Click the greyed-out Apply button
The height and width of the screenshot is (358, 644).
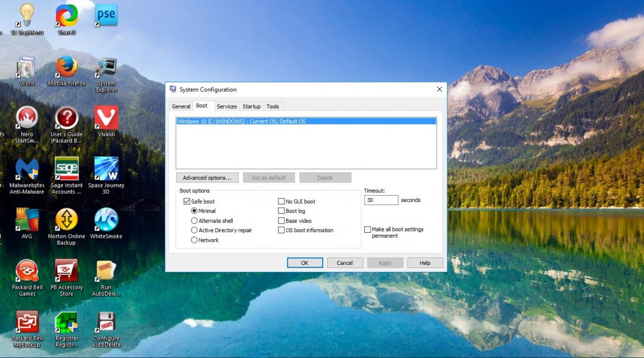[385, 262]
